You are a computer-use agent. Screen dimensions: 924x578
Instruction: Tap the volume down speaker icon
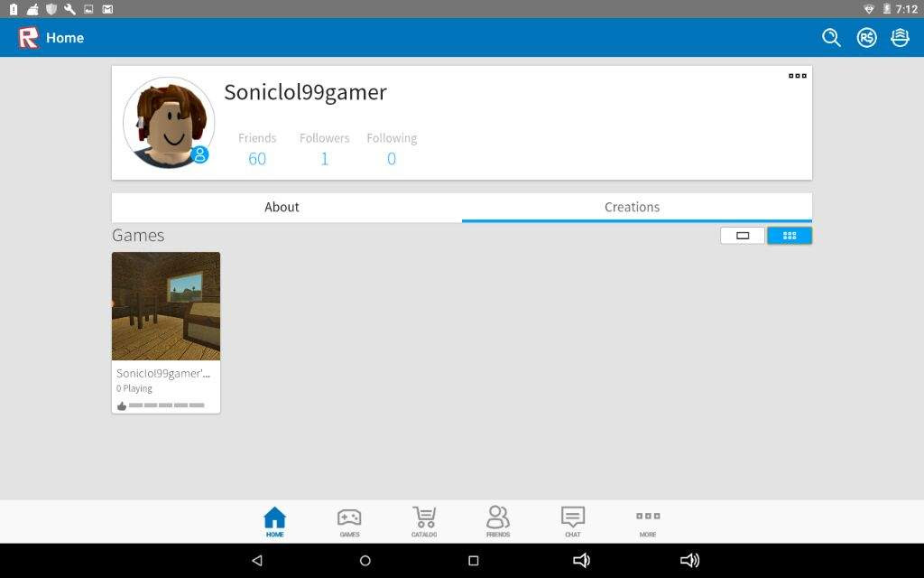tap(581, 560)
